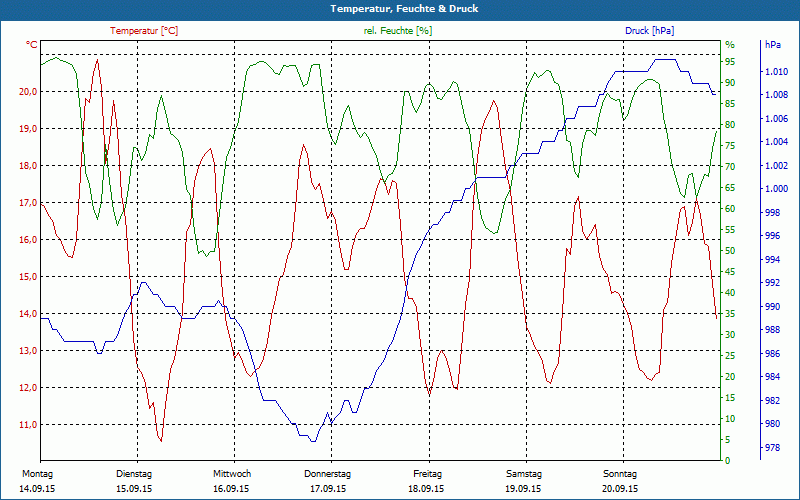
Task: Click the 'Dienstag' day label
Action: tap(134, 474)
